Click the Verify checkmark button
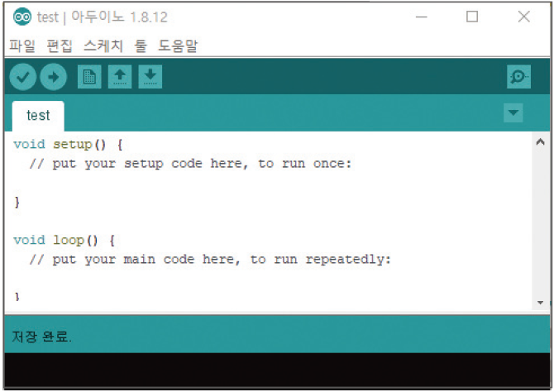Viewport: 554px width, 392px height. 23,77
